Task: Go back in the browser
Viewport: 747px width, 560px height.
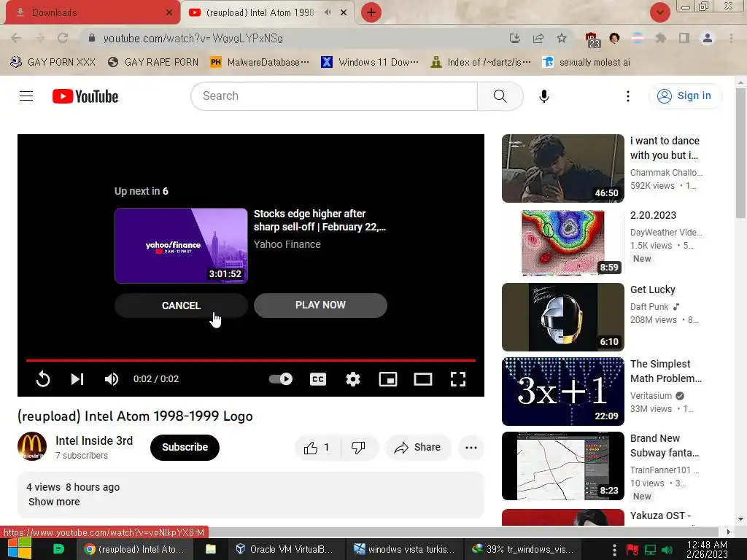Action: tap(16, 38)
